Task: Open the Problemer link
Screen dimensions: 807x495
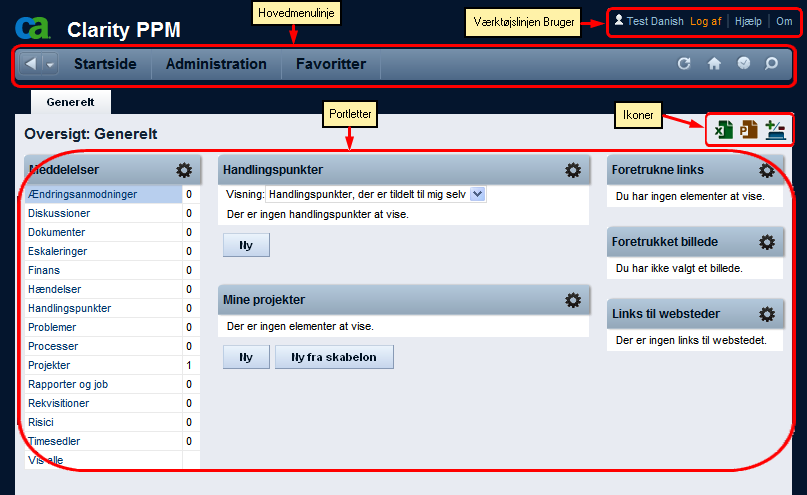Action: (51, 327)
